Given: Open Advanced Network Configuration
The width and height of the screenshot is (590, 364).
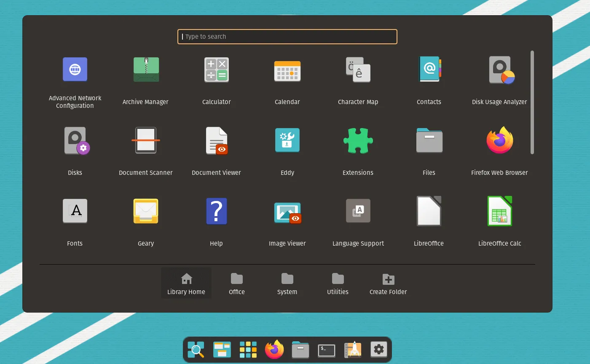Looking at the screenshot, I should [x=75, y=70].
